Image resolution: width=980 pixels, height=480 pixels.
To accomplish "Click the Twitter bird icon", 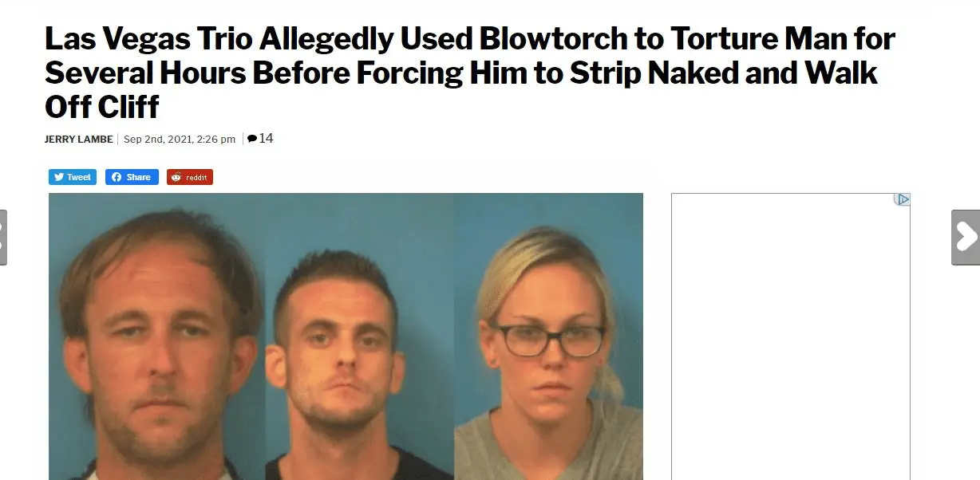I will point(58,177).
